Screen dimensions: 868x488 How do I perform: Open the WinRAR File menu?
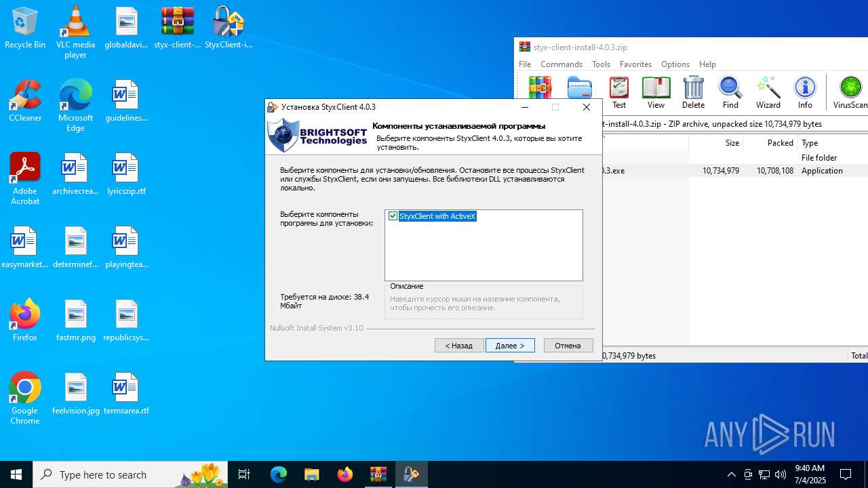tap(525, 64)
